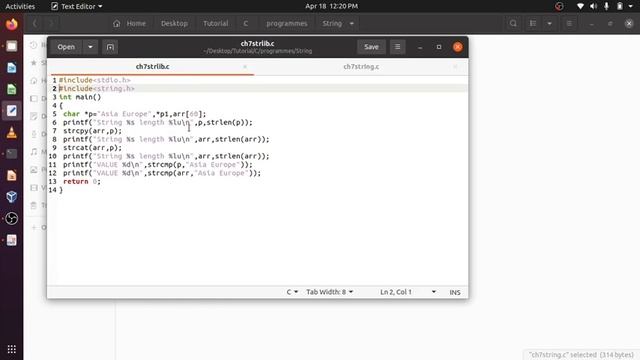Open Activities overview

20,6
